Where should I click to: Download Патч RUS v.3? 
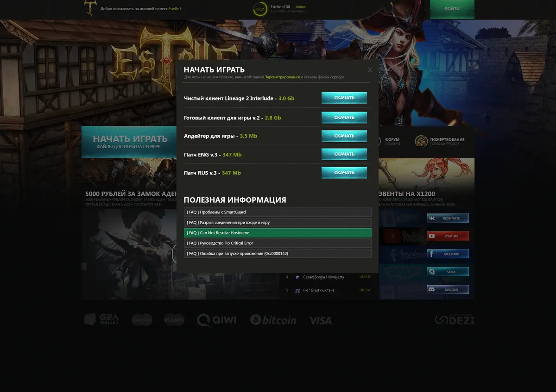click(x=344, y=173)
